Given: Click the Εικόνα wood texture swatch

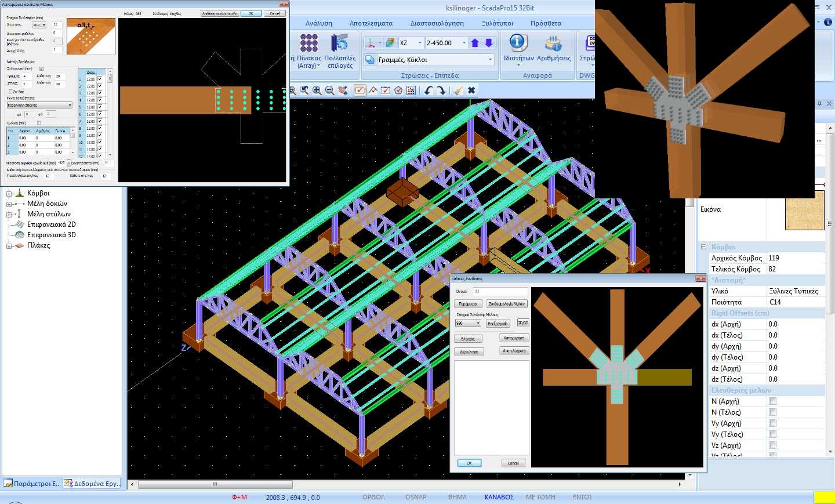Looking at the screenshot, I should click(804, 213).
